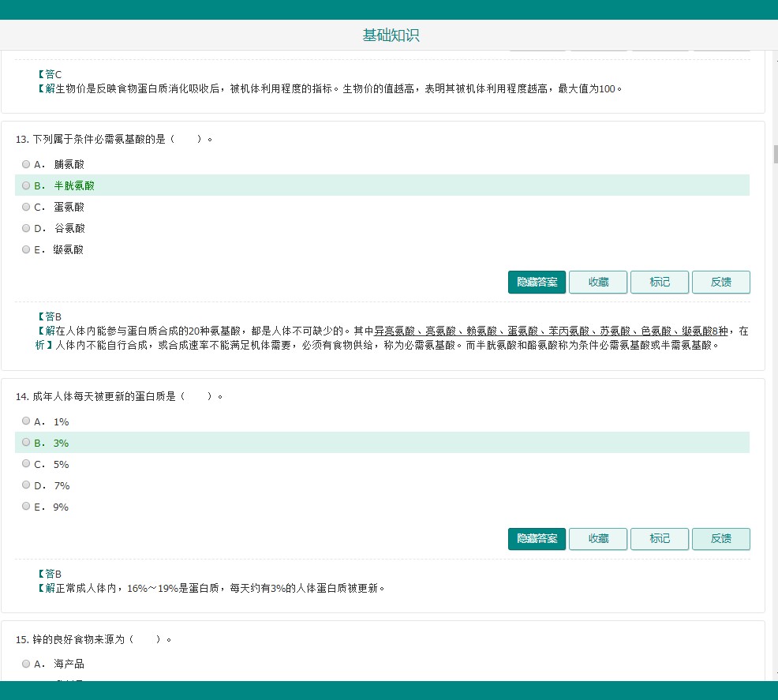
Task: Bookmark question 14 using 收藏
Action: point(598,539)
